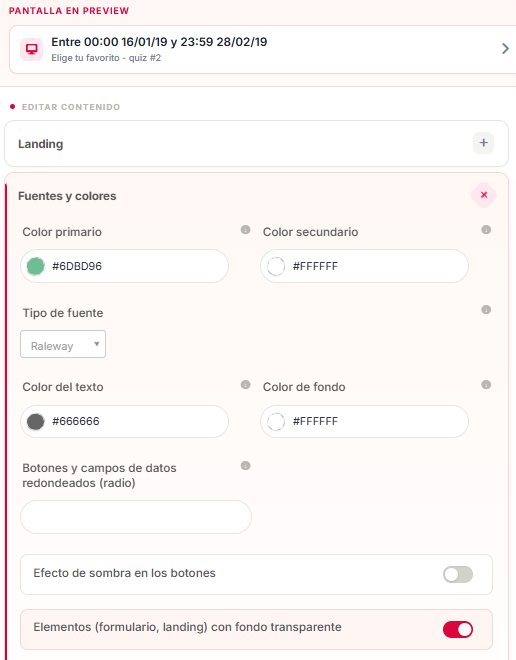Open the preview screen chevron arrow
Screen dimensions: 516x660
[505, 49]
